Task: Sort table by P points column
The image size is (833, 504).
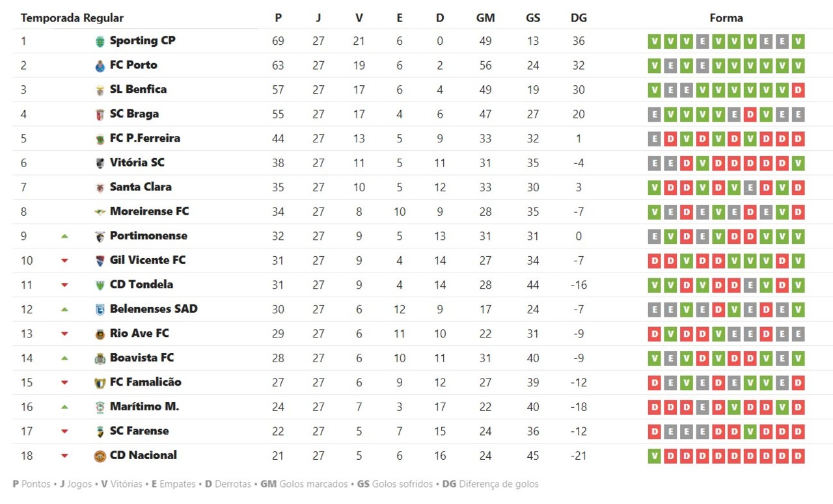Action: click(x=279, y=18)
